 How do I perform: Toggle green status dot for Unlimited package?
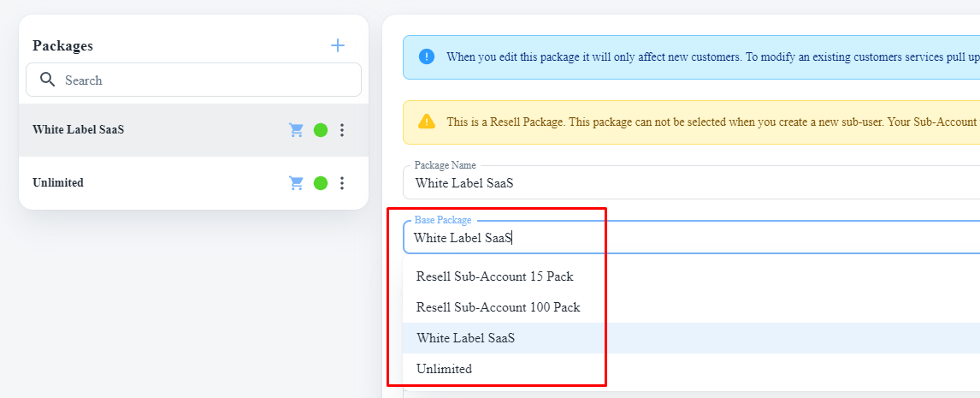pos(321,183)
